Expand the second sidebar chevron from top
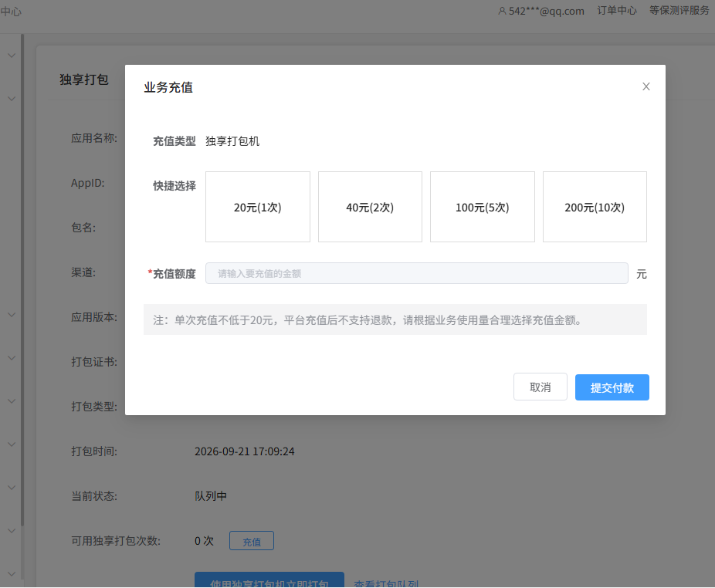This screenshot has height=588, width=715. [x=12, y=99]
